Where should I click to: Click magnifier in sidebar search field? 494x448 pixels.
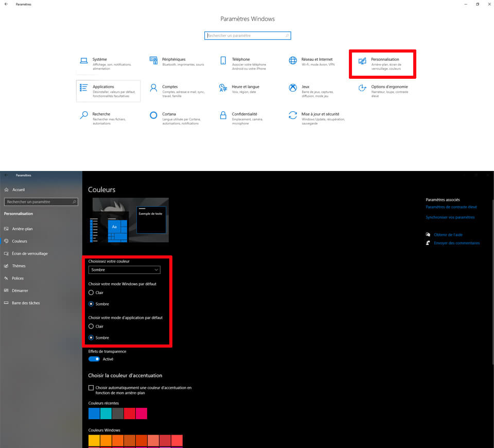click(74, 202)
